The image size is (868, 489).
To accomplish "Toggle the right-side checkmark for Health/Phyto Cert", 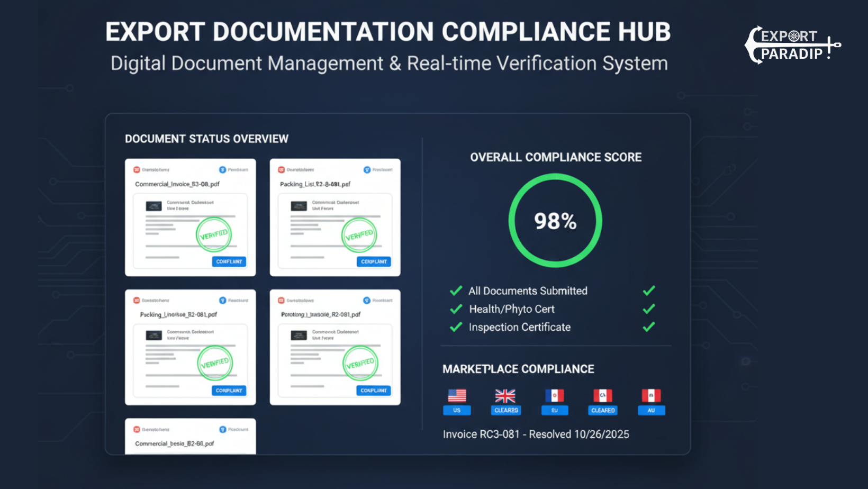I will point(648,309).
